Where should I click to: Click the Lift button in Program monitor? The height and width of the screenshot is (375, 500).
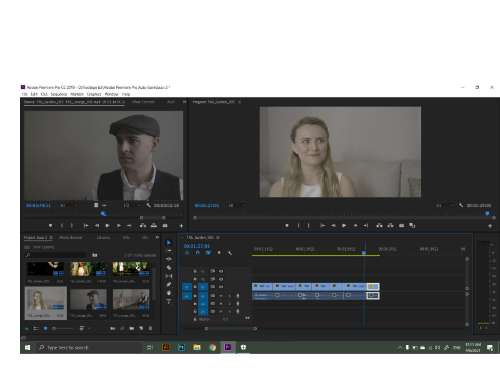pos(379,226)
